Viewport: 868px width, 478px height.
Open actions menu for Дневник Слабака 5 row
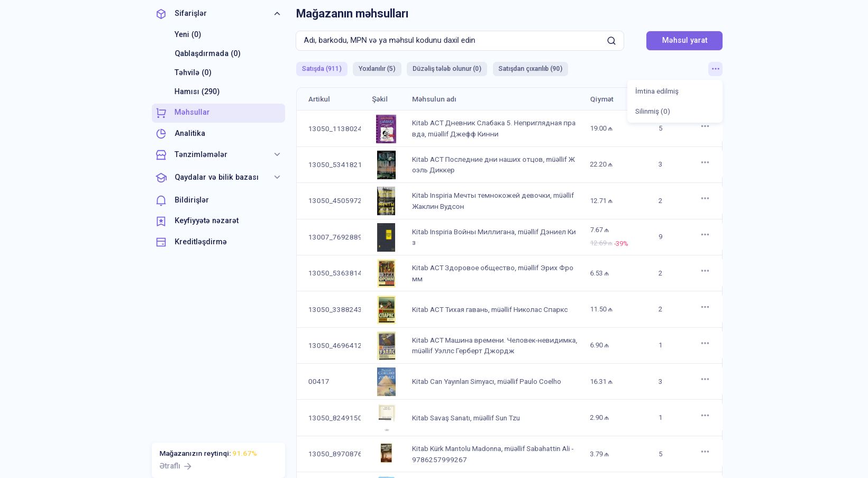click(705, 126)
